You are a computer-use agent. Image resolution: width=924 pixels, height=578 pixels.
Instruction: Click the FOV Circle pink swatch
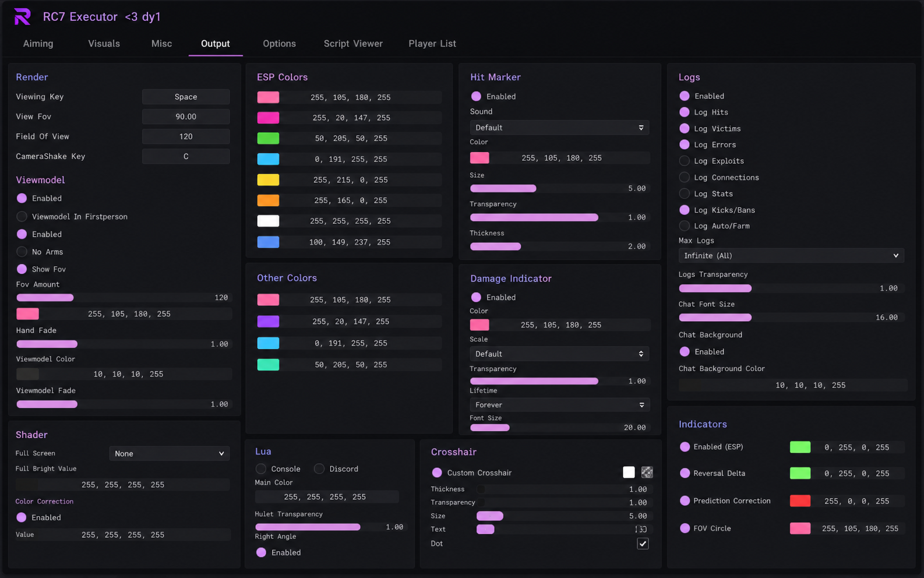[x=800, y=528]
